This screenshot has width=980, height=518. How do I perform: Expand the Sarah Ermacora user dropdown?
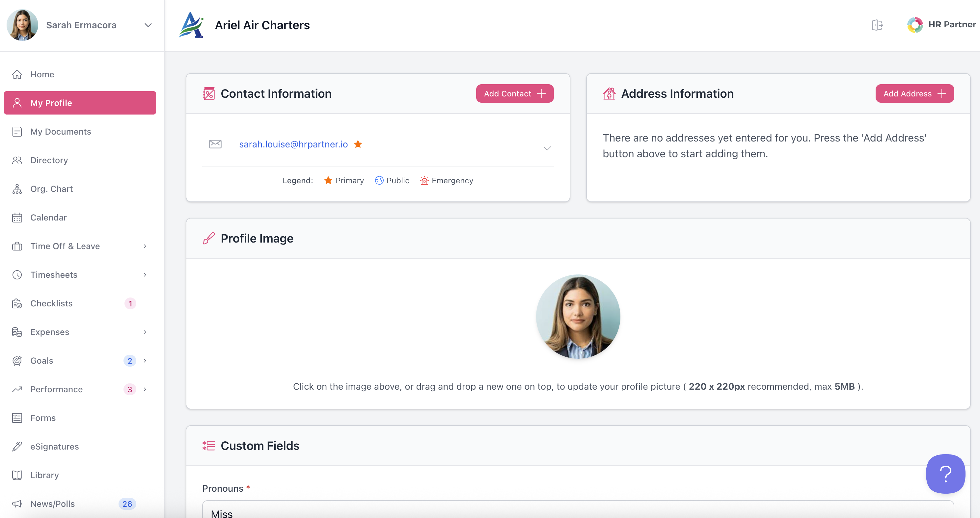pyautogui.click(x=148, y=25)
